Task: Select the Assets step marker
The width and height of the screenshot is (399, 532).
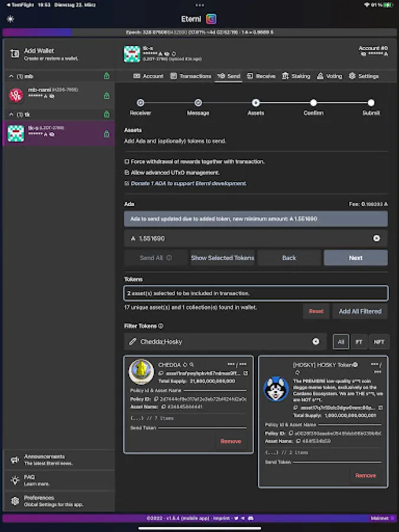Action: click(256, 102)
